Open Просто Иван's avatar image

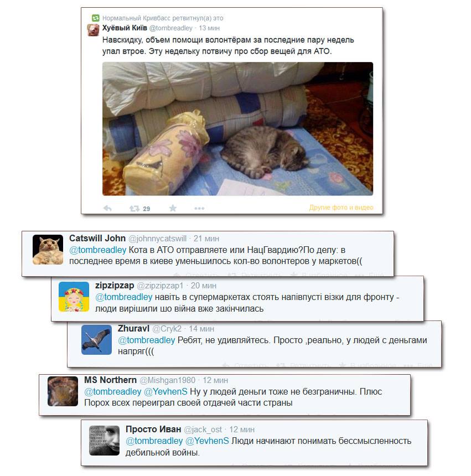(x=104, y=441)
